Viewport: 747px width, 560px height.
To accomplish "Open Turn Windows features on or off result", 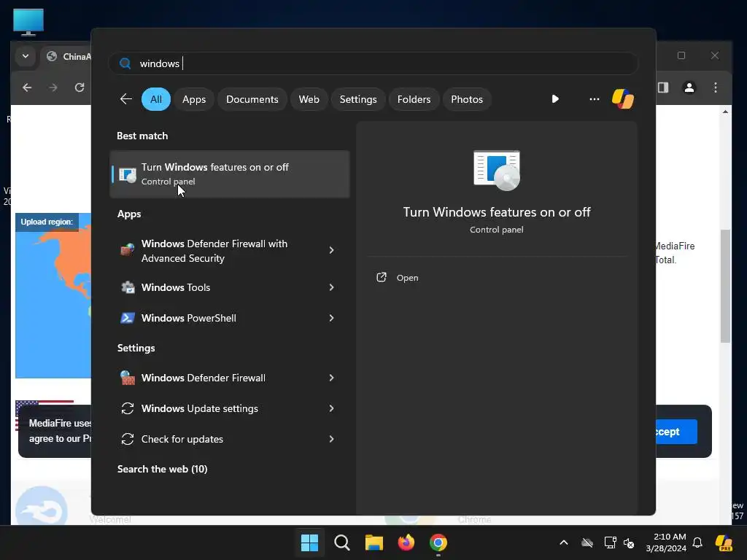I will coord(230,174).
